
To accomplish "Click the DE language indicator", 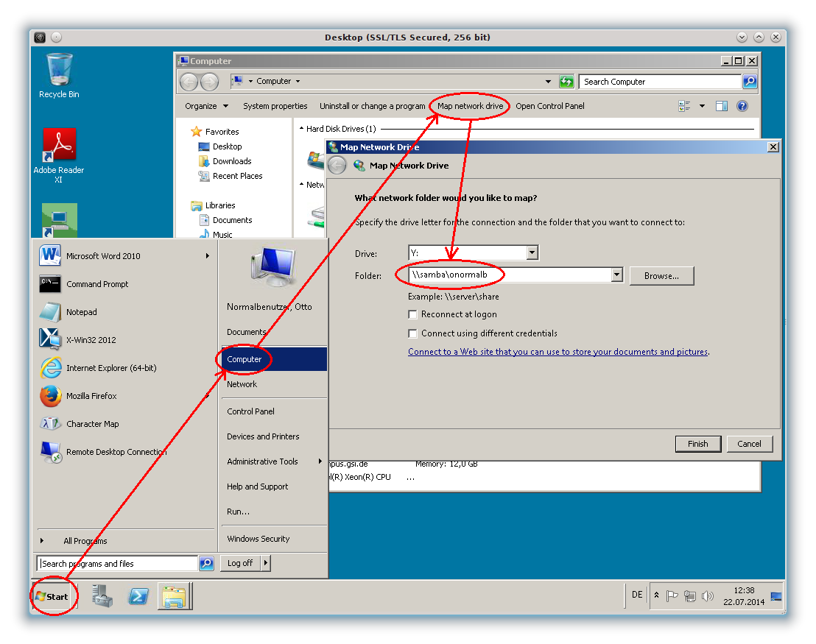I will 637,595.
